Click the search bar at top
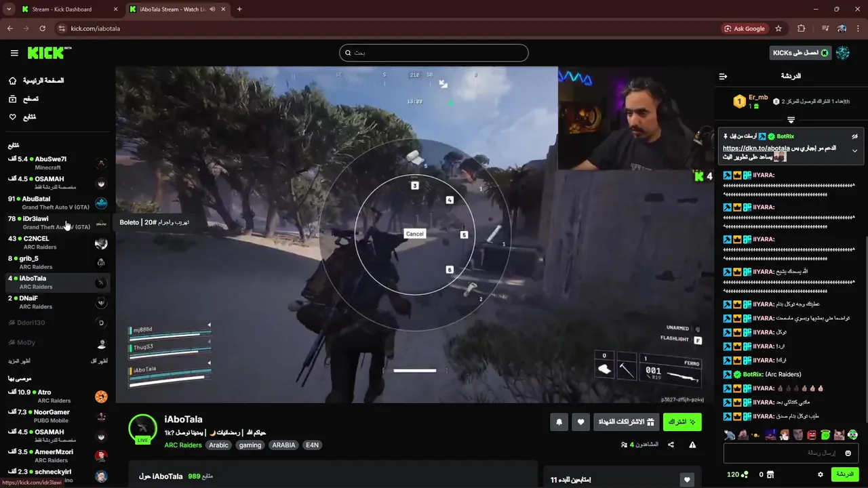The height and width of the screenshot is (488, 868). [434, 53]
